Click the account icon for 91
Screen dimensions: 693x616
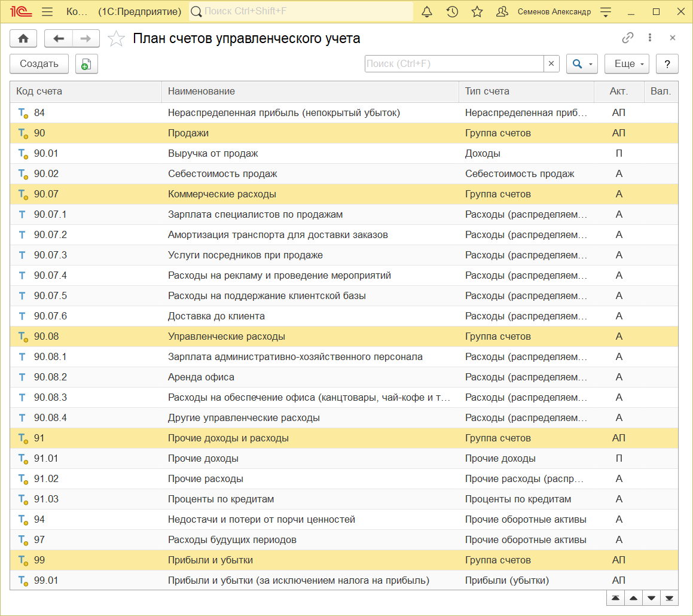(23, 438)
